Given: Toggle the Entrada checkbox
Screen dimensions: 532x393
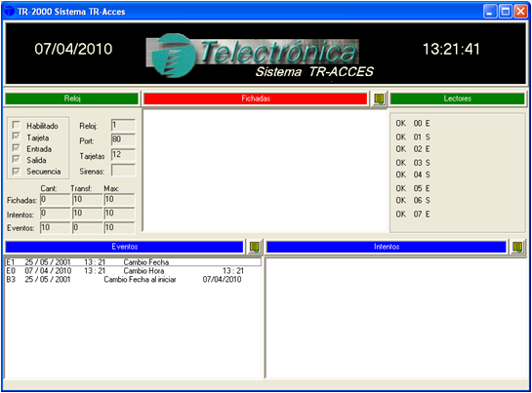Looking at the screenshot, I should [16, 148].
